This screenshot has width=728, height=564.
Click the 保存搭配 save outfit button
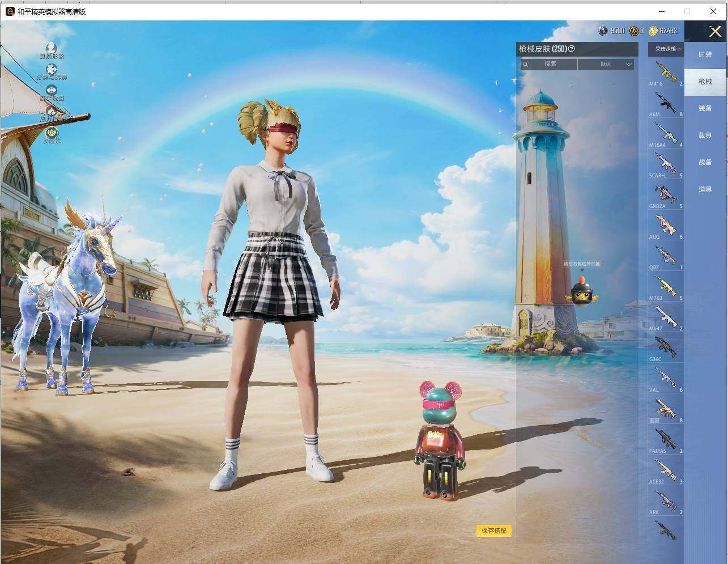(494, 531)
